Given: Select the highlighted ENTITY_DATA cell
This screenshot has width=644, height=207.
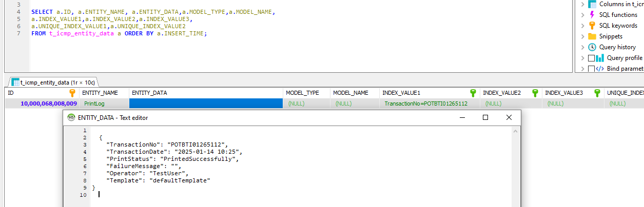Looking at the screenshot, I should point(206,103).
